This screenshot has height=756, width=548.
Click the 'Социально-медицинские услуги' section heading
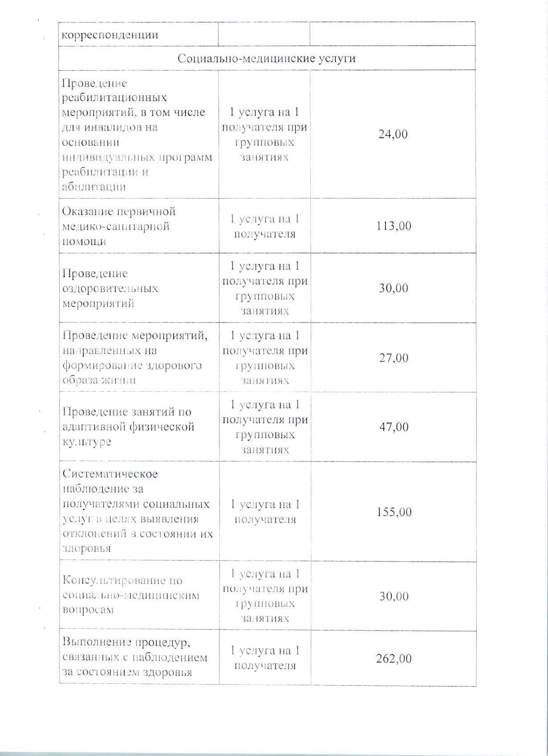(267, 58)
